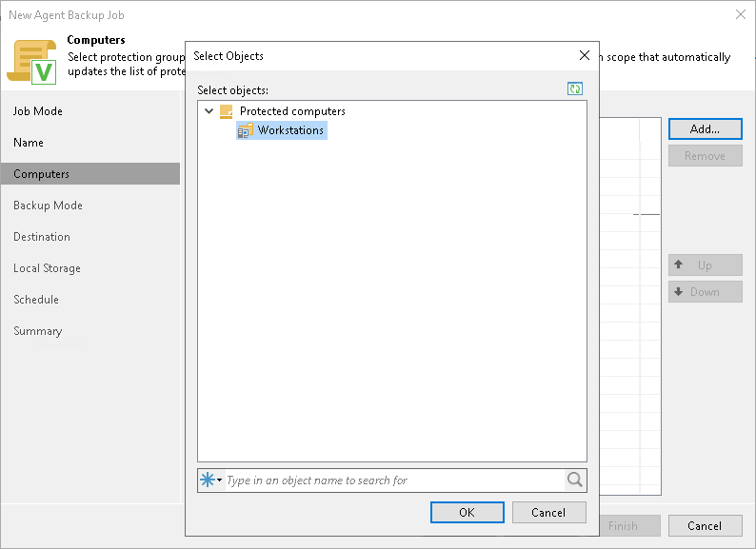The image size is (756, 549).
Task: Cancel the New Agent Backup Job wizard
Action: click(x=705, y=526)
